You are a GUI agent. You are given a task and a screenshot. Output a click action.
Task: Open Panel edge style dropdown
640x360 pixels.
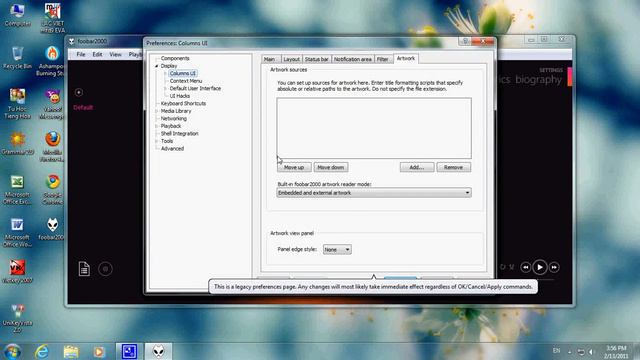337,249
